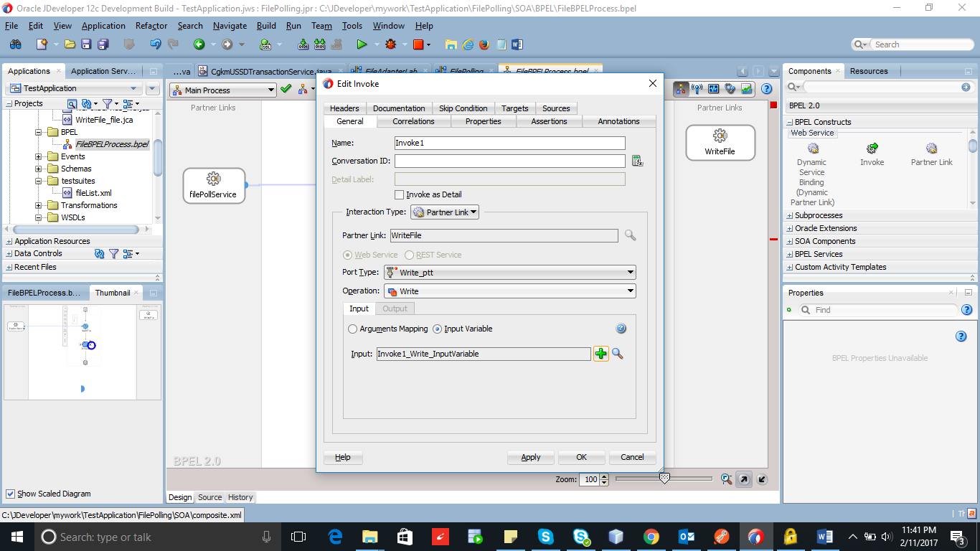Open the Refactor menu
The image size is (980, 551).
151,25
